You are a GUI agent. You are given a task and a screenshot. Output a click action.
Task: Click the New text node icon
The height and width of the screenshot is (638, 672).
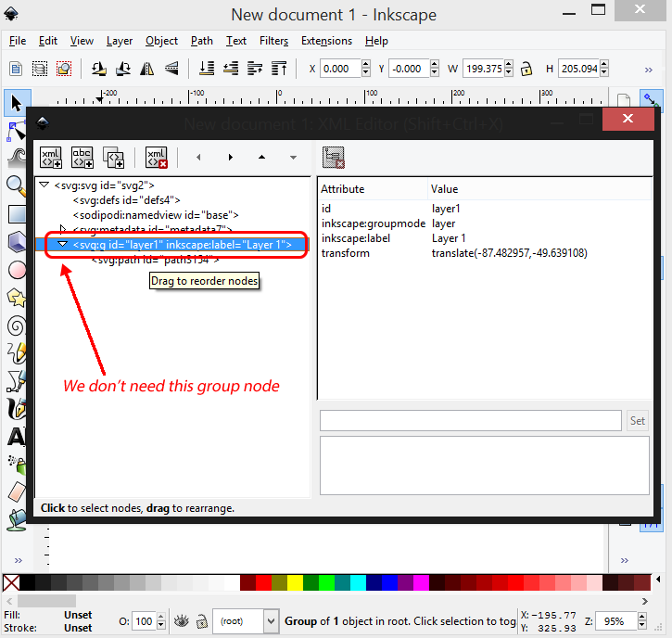pyautogui.click(x=82, y=158)
